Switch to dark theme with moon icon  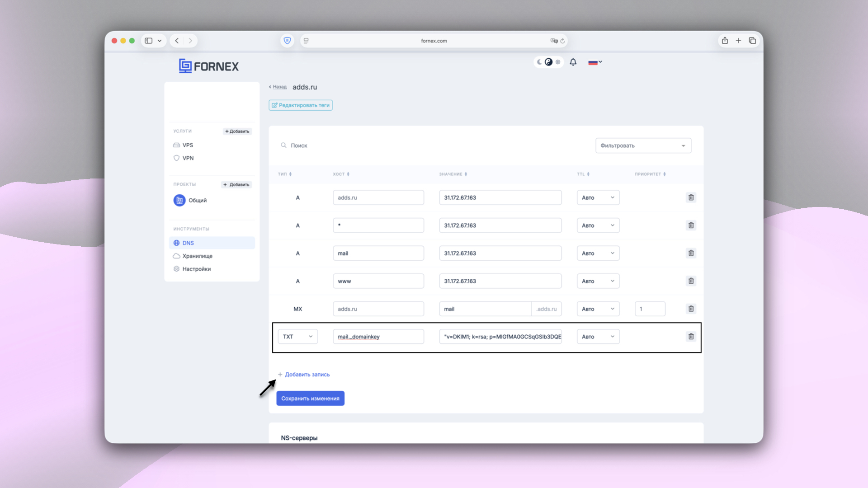click(539, 62)
